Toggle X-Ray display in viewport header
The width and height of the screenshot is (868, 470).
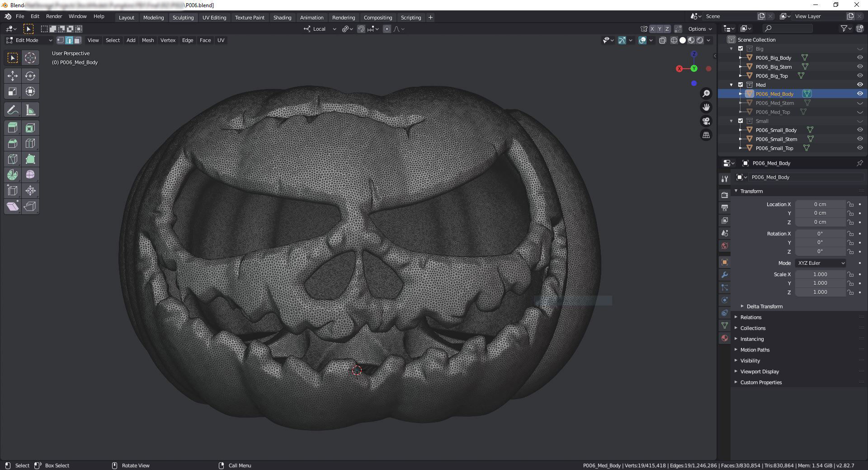663,40
